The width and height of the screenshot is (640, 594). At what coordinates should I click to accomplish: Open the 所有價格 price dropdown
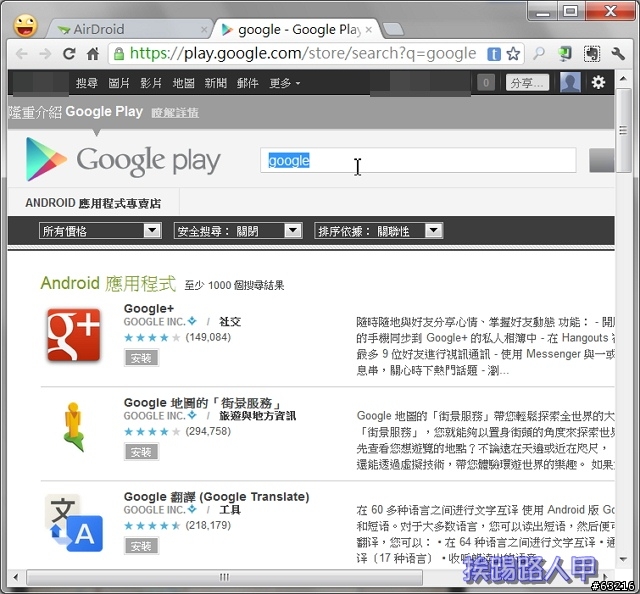point(100,231)
